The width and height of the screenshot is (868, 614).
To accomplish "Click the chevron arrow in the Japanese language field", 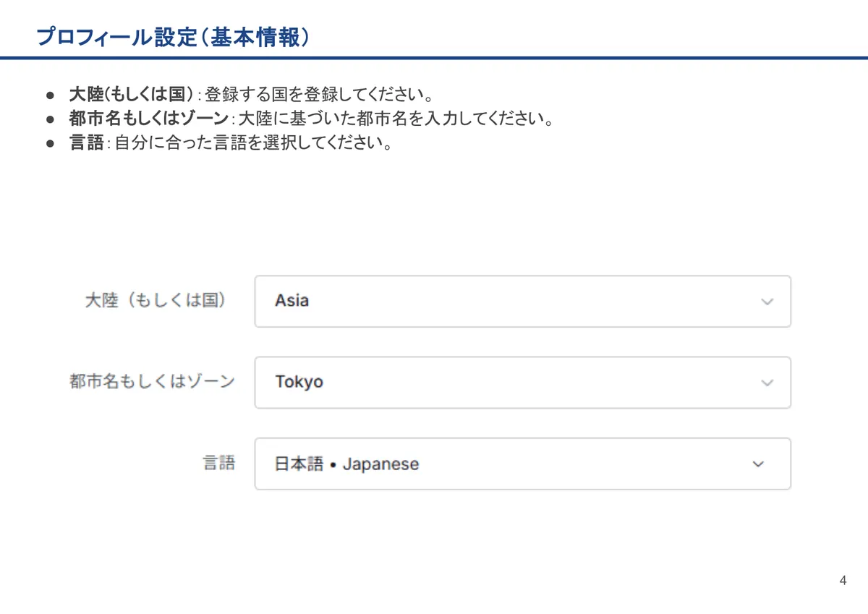I will [x=758, y=464].
